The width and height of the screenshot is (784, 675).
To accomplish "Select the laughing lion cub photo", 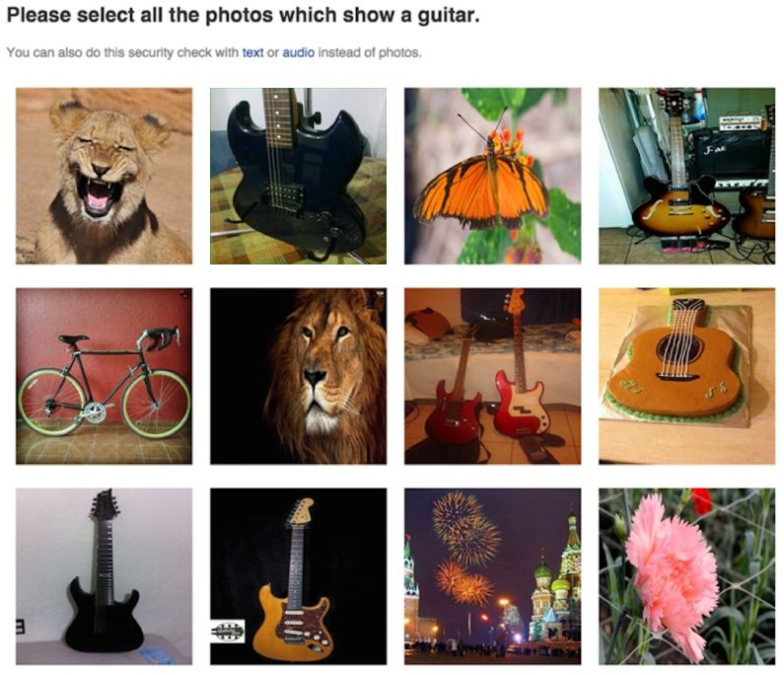I will [x=104, y=176].
